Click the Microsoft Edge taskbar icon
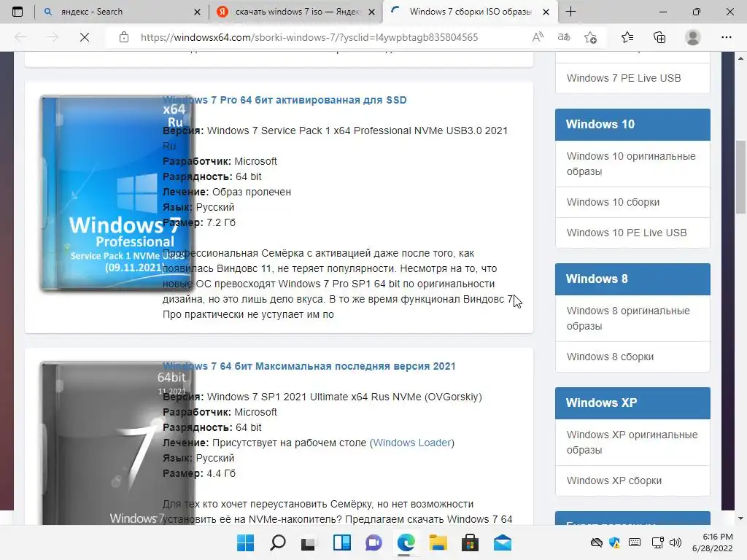This screenshot has height=560, width=747. coord(406,542)
